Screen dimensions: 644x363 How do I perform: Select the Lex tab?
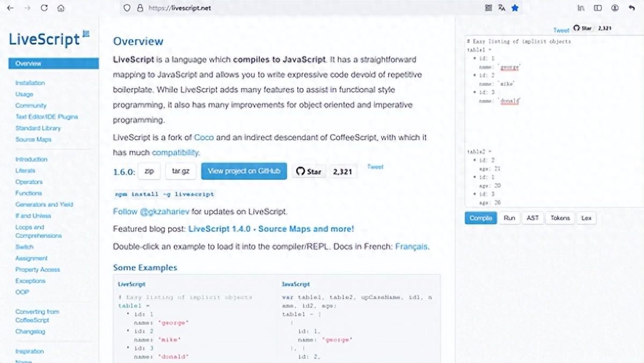(x=587, y=218)
